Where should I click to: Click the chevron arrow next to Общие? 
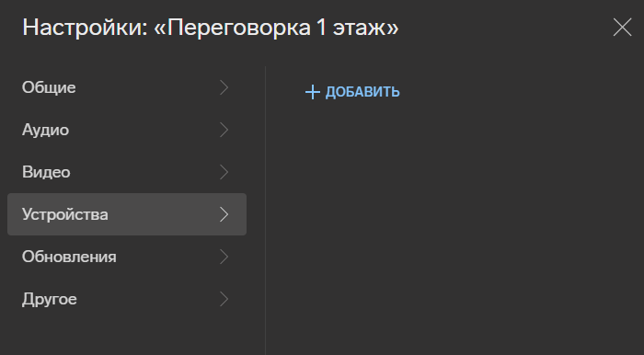[224, 87]
